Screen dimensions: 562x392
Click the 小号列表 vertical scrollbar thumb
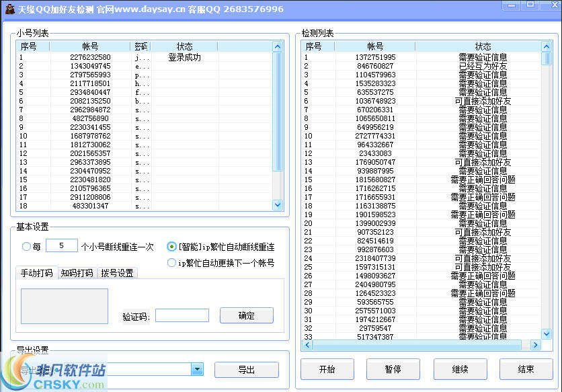coord(278,112)
